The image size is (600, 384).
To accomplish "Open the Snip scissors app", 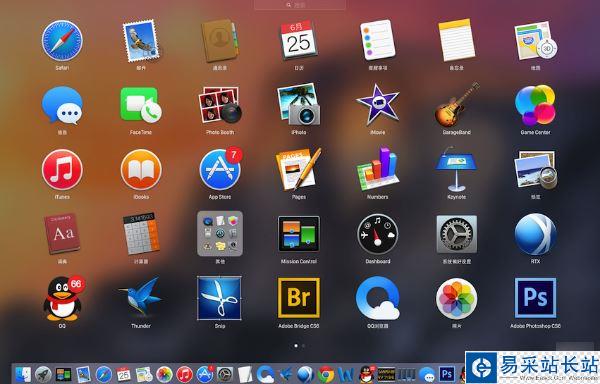I will [x=220, y=298].
